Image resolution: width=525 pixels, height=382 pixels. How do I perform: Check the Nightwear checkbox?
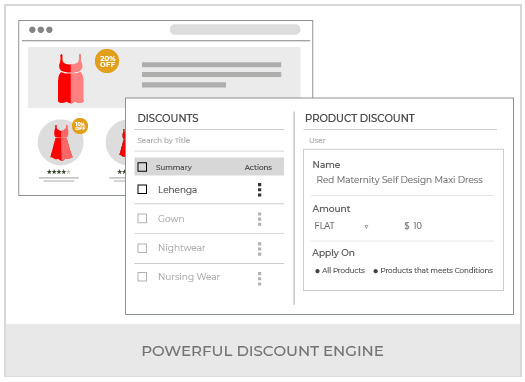coord(142,248)
